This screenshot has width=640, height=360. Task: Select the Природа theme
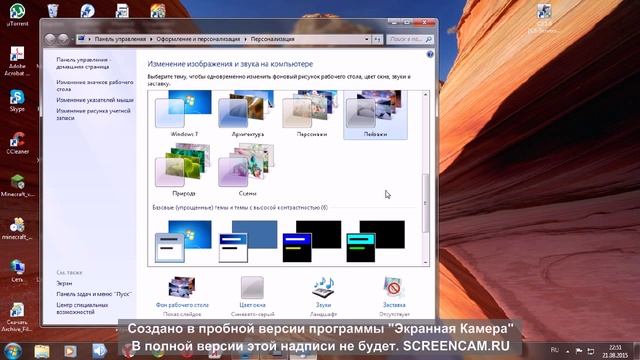click(x=184, y=170)
